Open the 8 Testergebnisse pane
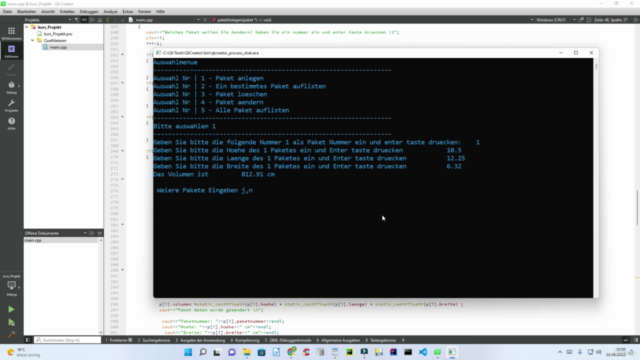Viewport: 640px width, 360px height. point(380,340)
